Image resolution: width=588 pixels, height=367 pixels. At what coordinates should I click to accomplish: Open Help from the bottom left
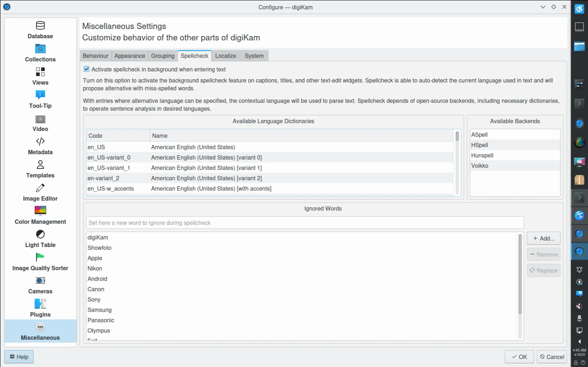[19, 357]
